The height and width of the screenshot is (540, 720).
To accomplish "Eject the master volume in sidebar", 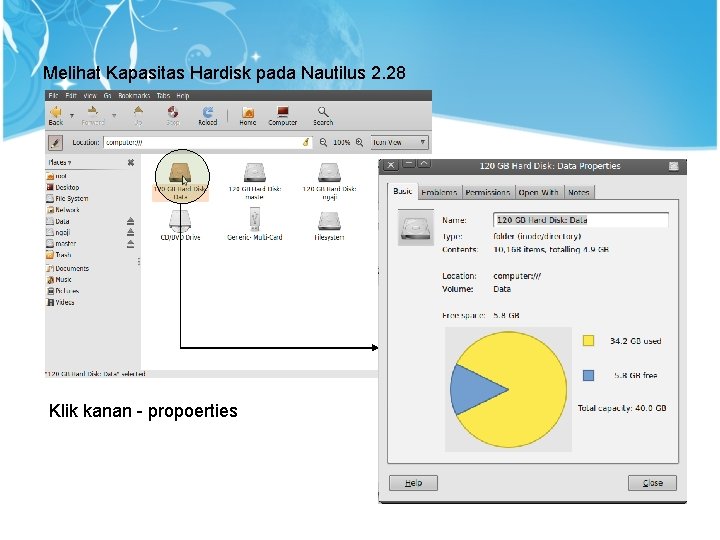I will tap(130, 244).
